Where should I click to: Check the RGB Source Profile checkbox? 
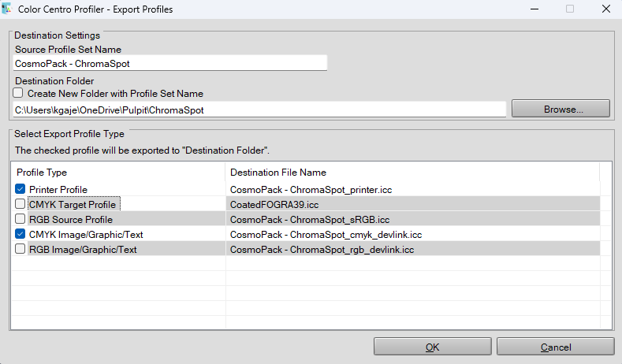pos(20,219)
